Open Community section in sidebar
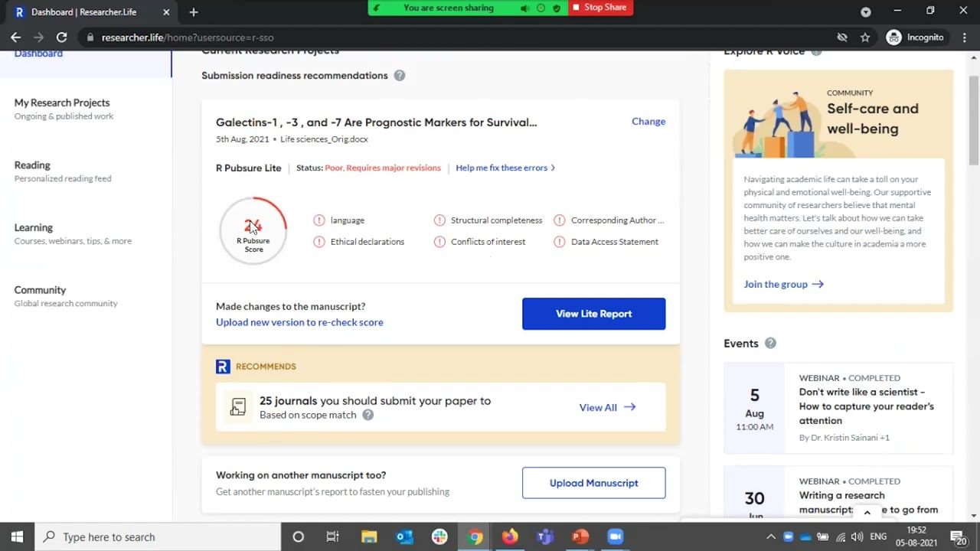Screen dimensions: 980x551 pyautogui.click(x=66, y=296)
